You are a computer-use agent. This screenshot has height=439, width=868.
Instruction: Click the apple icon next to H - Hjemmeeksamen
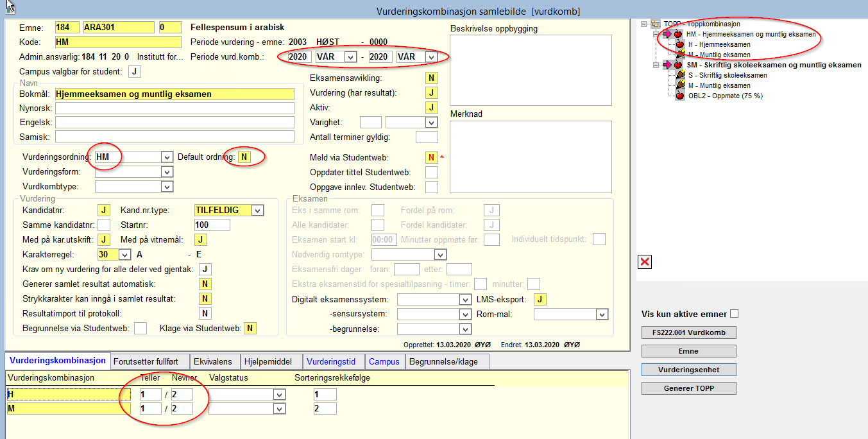[x=680, y=44]
